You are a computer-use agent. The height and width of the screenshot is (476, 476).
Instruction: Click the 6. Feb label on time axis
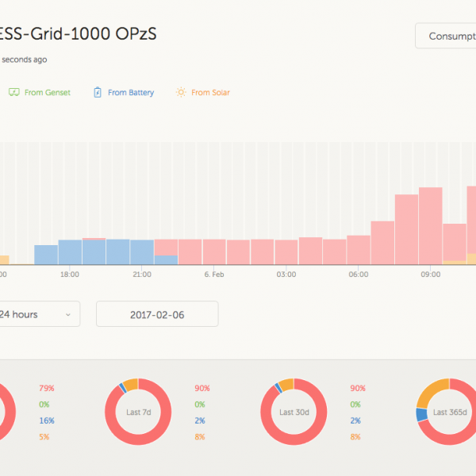[x=215, y=274]
